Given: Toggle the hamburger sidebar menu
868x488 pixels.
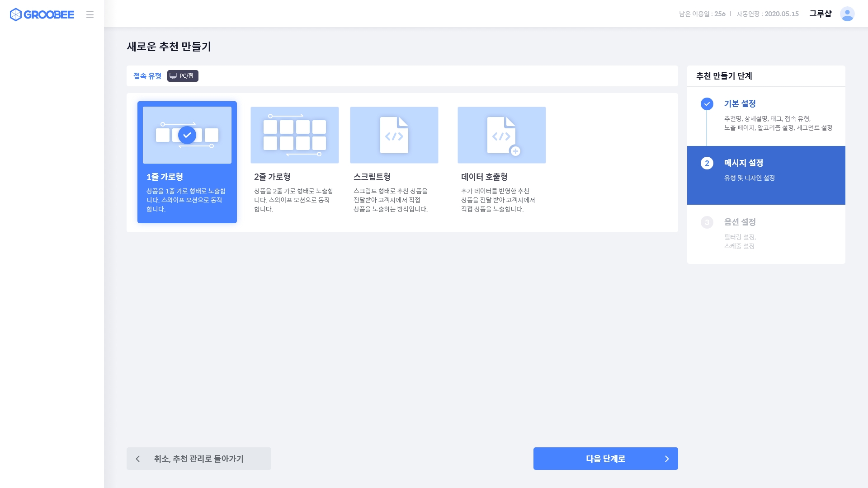Looking at the screenshot, I should (x=90, y=14).
